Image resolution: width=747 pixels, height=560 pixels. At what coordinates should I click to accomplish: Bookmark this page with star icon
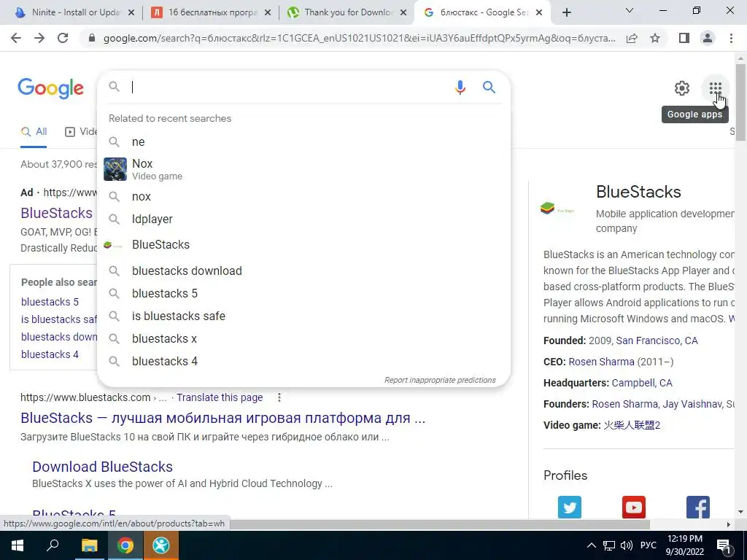tap(655, 38)
